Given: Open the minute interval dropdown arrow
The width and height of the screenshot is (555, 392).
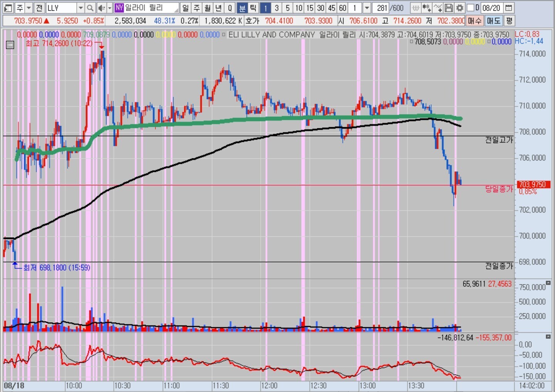Looking at the screenshot, I should (367, 8).
